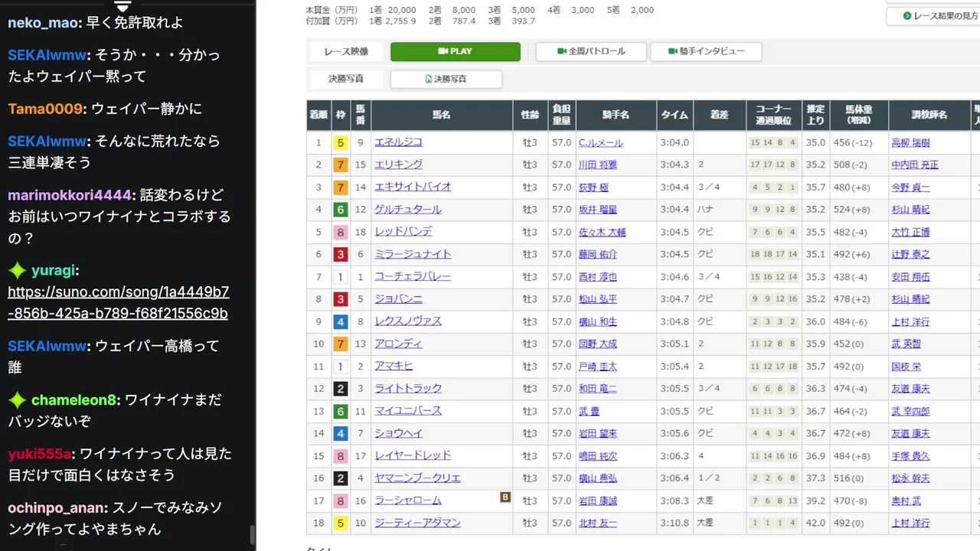Open horse レクスノヴァス's page
Screen dimensions: 980x551
[x=407, y=321]
